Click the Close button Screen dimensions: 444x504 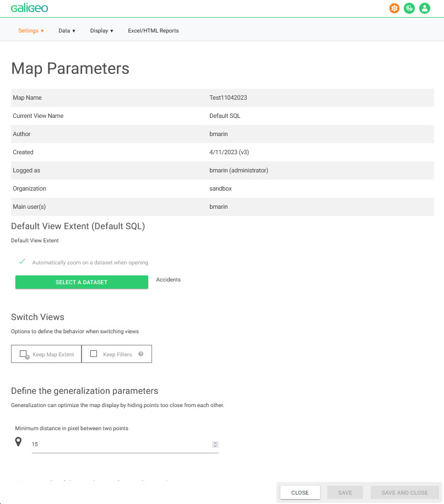300,492
